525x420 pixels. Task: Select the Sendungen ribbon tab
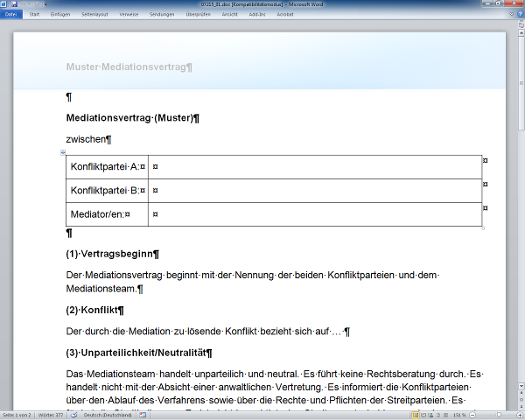[x=161, y=15]
